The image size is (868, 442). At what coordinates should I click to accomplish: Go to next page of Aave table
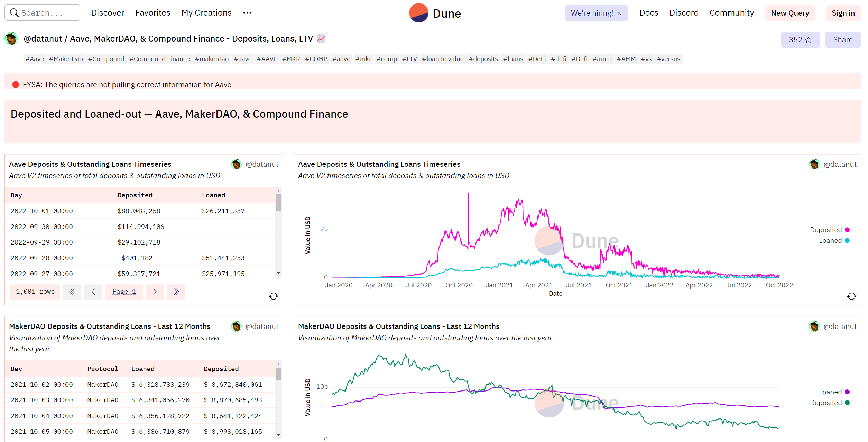(155, 292)
